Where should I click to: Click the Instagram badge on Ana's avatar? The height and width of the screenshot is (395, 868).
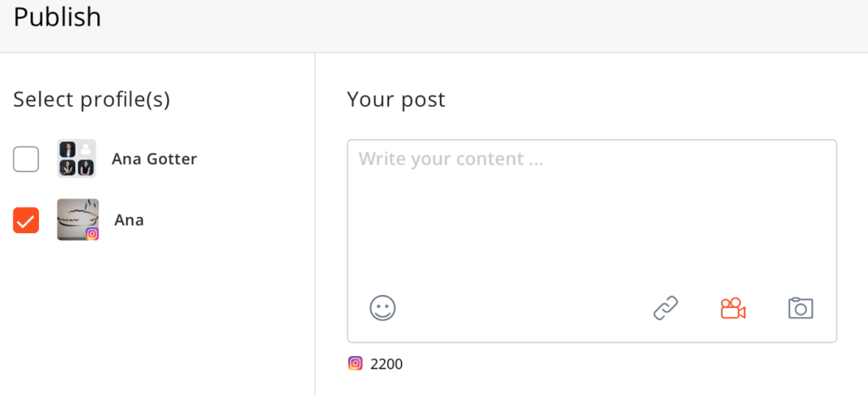pos(92,234)
